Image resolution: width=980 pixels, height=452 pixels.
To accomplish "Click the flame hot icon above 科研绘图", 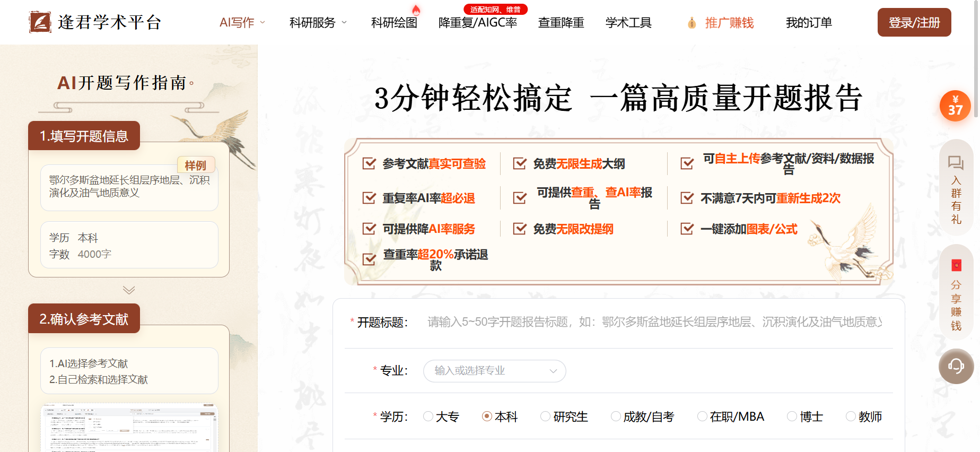I will pyautogui.click(x=416, y=10).
